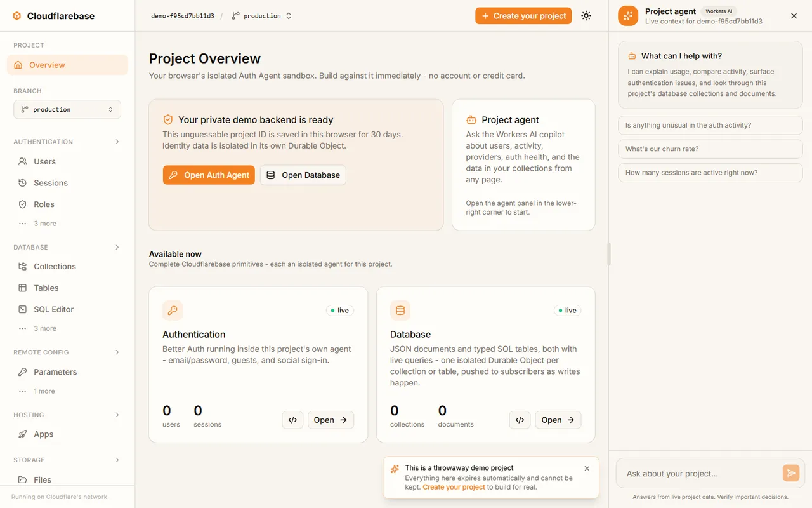Follow the Create your project link in notice
This screenshot has height=508, width=812.
point(454,487)
